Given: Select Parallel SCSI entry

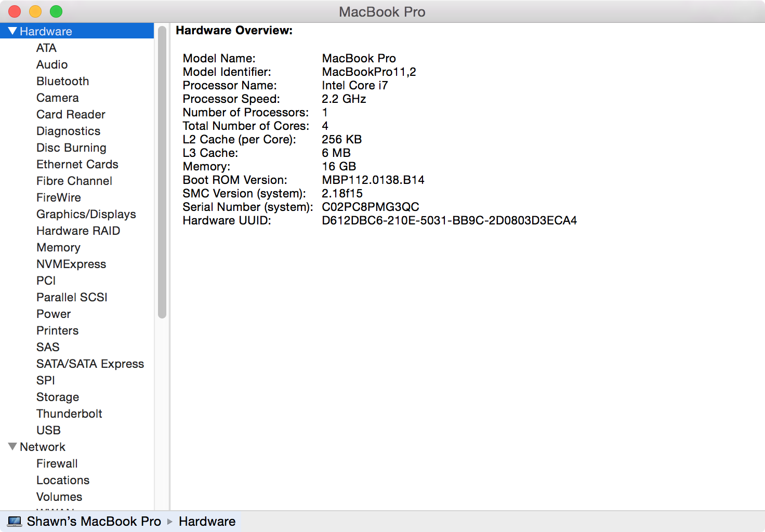Looking at the screenshot, I should point(72,297).
